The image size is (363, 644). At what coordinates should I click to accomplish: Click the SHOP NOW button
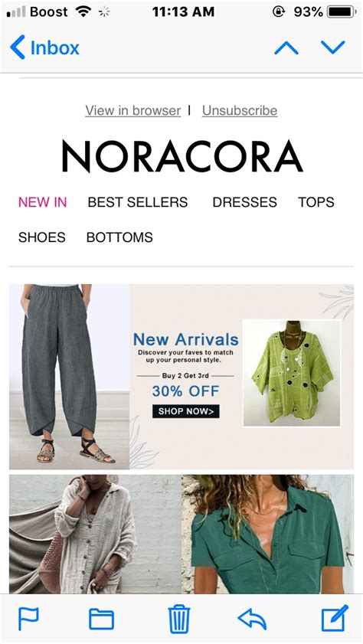[185, 411]
